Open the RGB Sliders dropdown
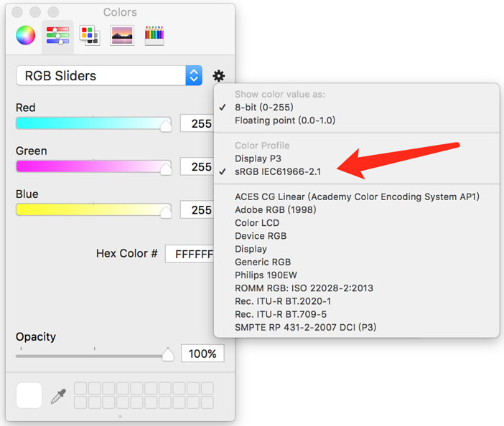This screenshot has width=504, height=426. [109, 76]
